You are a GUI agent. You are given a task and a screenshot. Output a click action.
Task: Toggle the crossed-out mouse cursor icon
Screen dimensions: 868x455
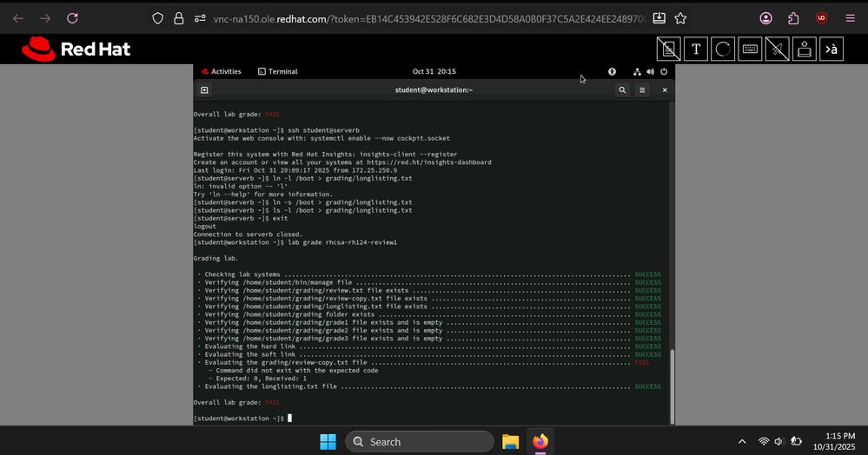tap(778, 49)
